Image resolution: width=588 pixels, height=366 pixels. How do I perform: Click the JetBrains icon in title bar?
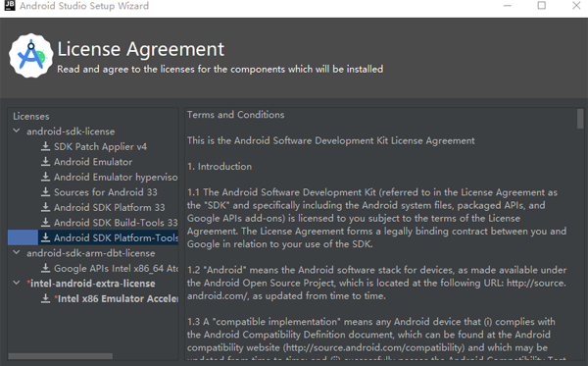(10, 6)
